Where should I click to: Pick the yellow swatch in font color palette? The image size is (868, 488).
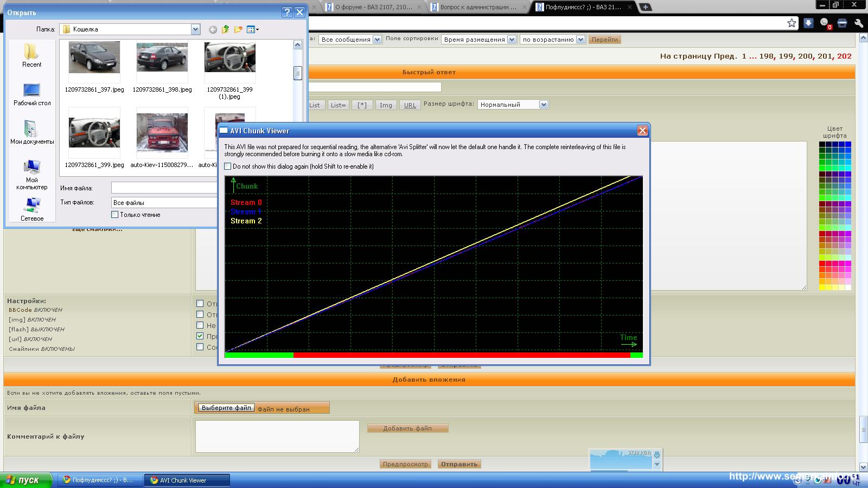(x=822, y=287)
